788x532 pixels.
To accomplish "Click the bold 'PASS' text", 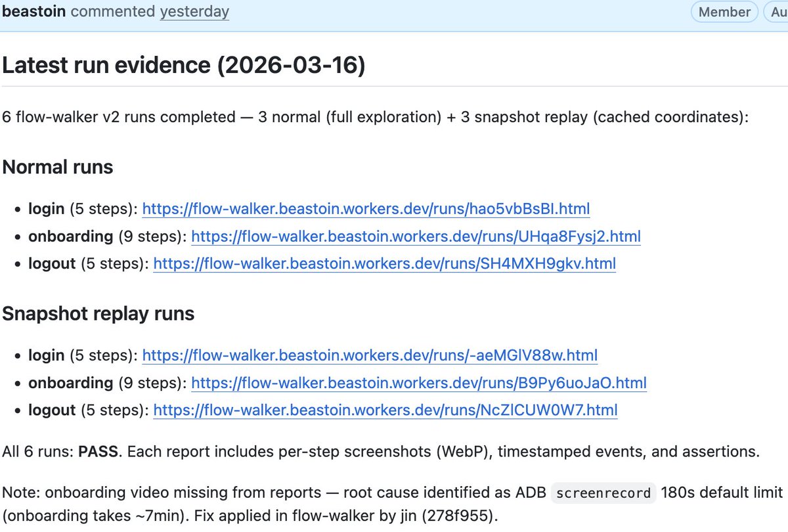I will [99, 451].
